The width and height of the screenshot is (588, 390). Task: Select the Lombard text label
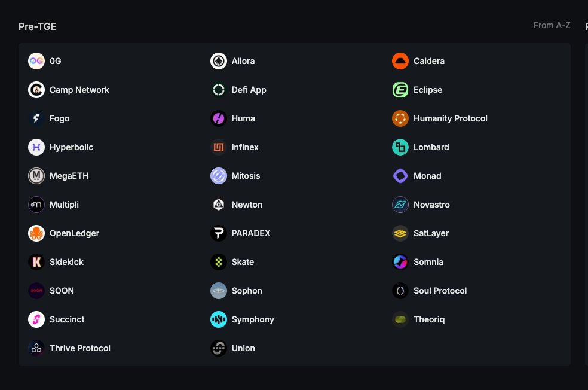point(431,147)
